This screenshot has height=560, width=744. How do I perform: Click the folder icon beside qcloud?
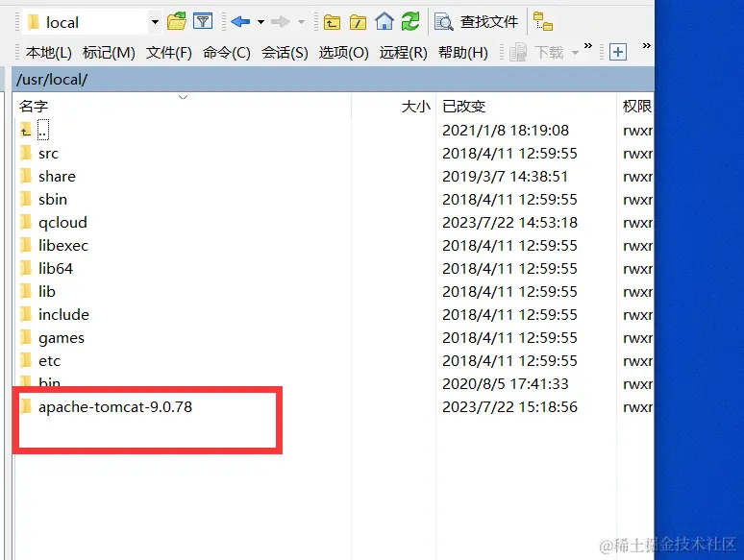coord(26,222)
